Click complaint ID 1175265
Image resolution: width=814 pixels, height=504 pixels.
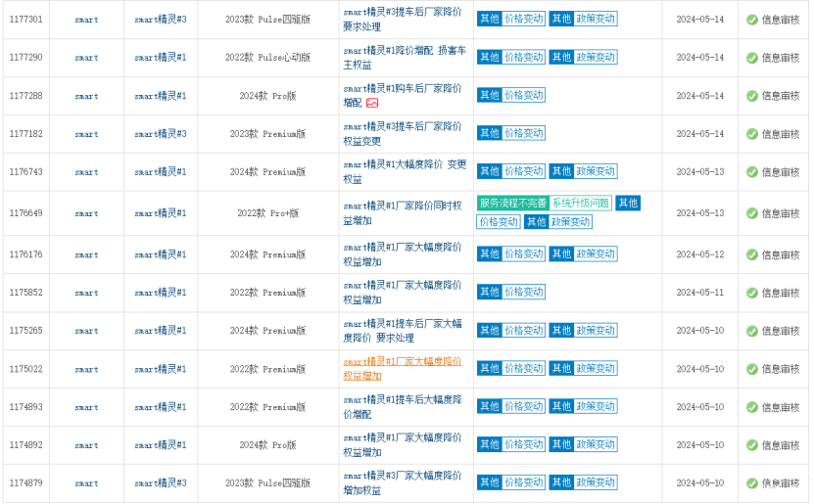(25, 331)
